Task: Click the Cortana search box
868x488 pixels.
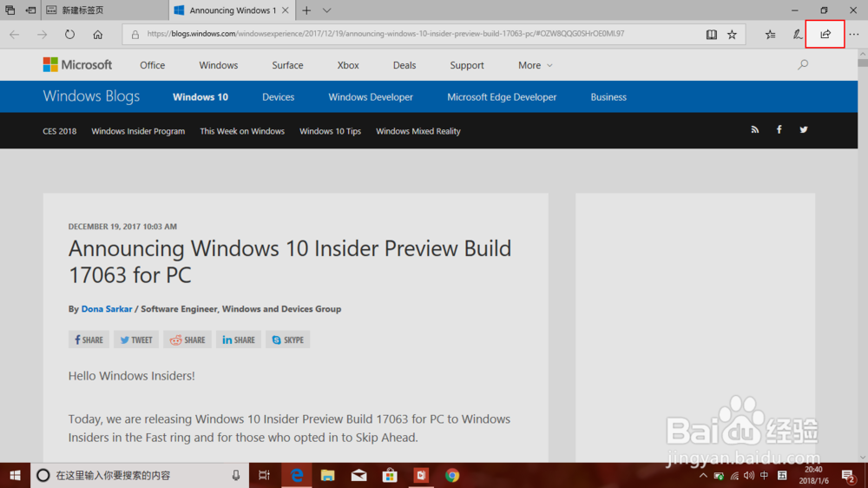Action: click(x=140, y=475)
